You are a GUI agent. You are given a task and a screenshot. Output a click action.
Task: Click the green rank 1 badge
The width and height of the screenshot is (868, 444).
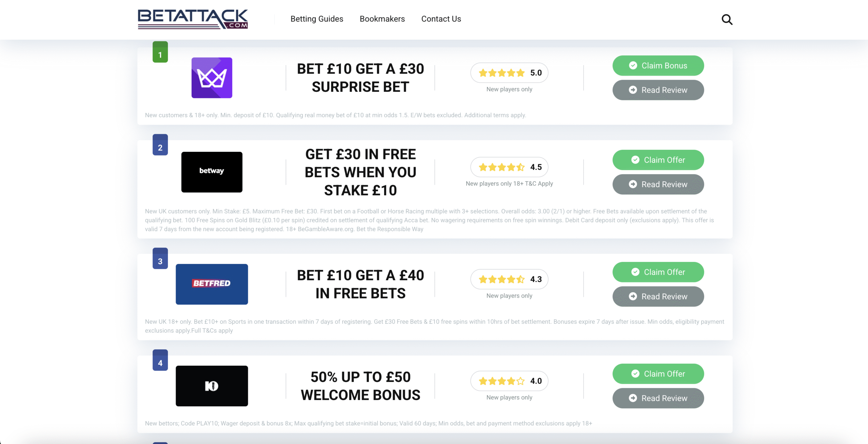click(160, 52)
